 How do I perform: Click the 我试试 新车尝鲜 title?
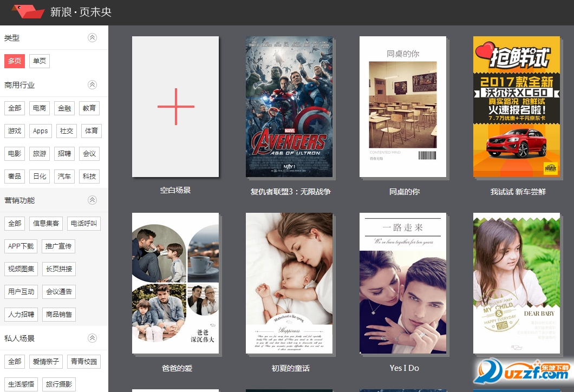pyautogui.click(x=518, y=192)
